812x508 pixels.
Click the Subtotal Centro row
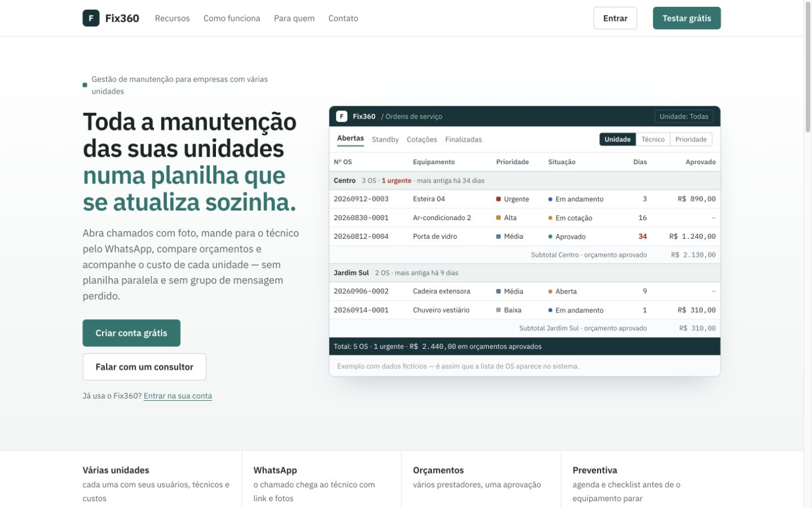525,255
